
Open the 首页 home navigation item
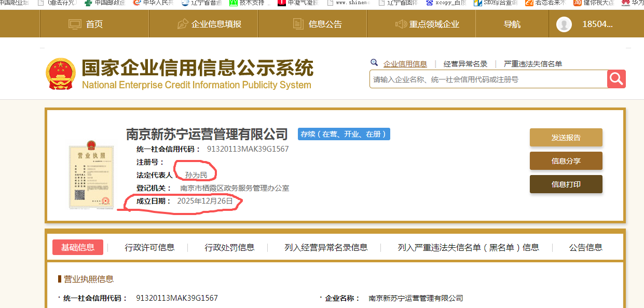94,24
